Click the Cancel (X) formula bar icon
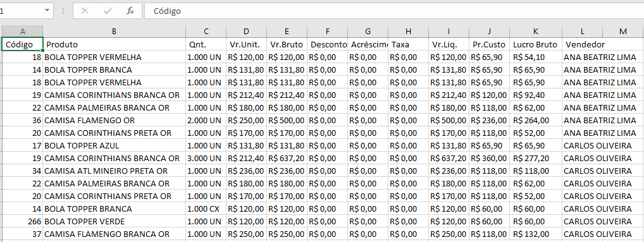Screen dimensions: 644x242 (x=85, y=11)
